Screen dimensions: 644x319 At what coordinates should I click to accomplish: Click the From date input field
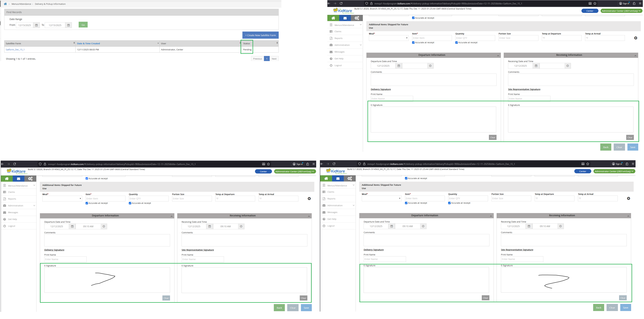(x=25, y=25)
